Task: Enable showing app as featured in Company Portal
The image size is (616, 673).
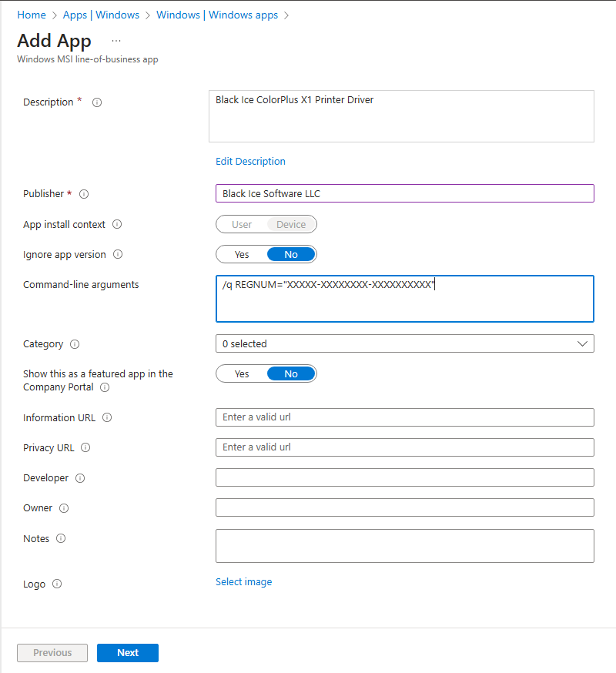Action: pos(242,373)
